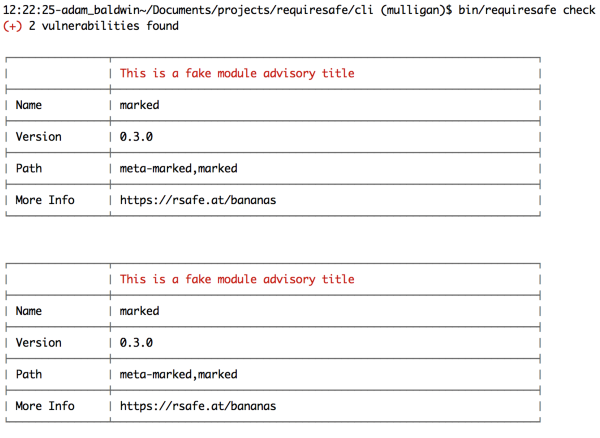Click the advisory title in first table

[x=237, y=73]
